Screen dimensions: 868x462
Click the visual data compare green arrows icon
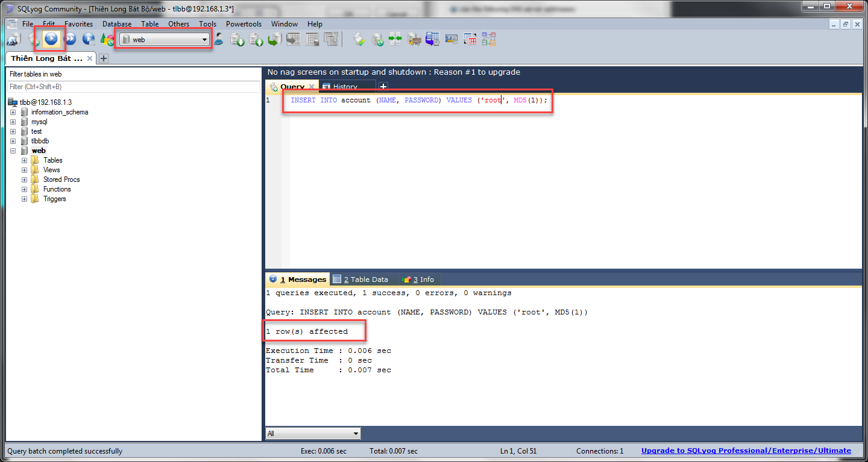(x=395, y=40)
